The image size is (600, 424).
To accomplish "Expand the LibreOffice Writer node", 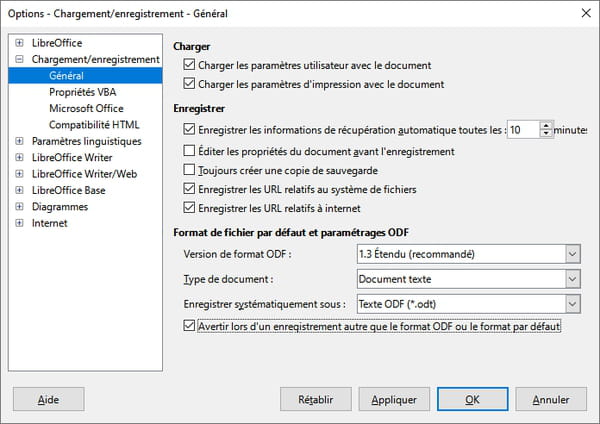I will (19, 157).
